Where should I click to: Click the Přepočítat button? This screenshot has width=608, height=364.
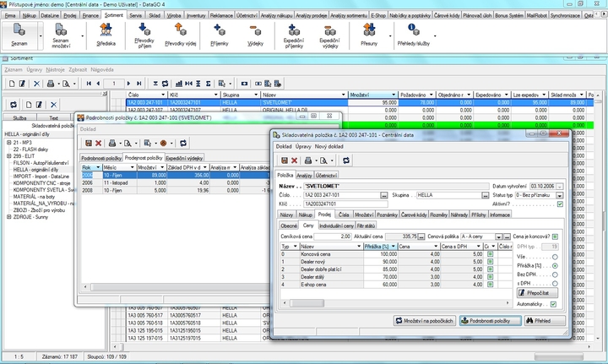point(537,293)
